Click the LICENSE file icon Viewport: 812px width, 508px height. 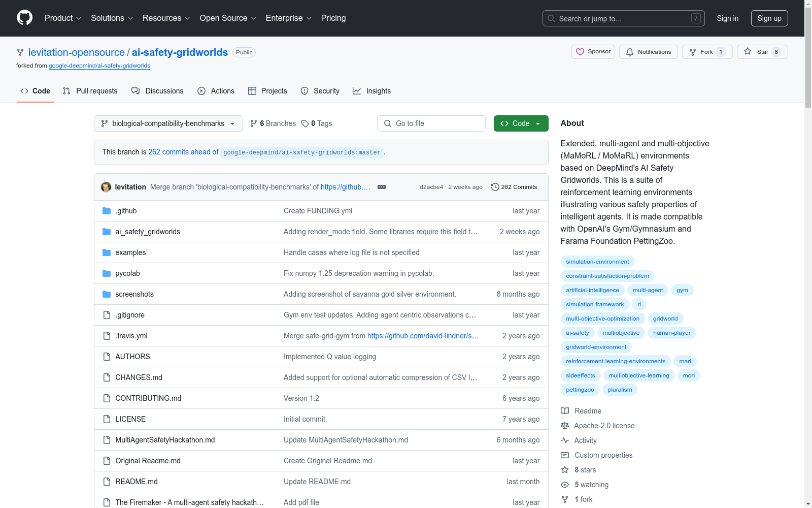[x=107, y=419]
